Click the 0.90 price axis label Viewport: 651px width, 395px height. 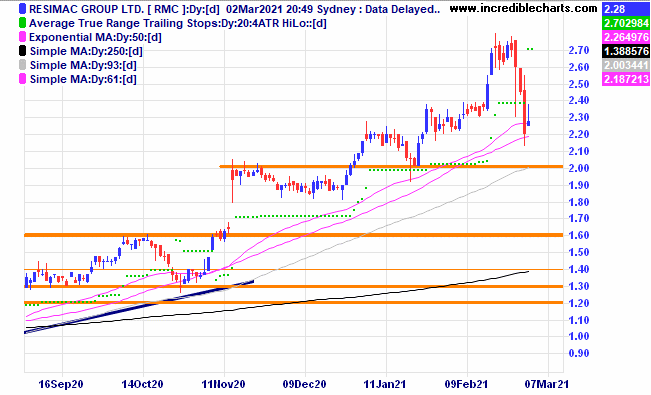tap(579, 353)
